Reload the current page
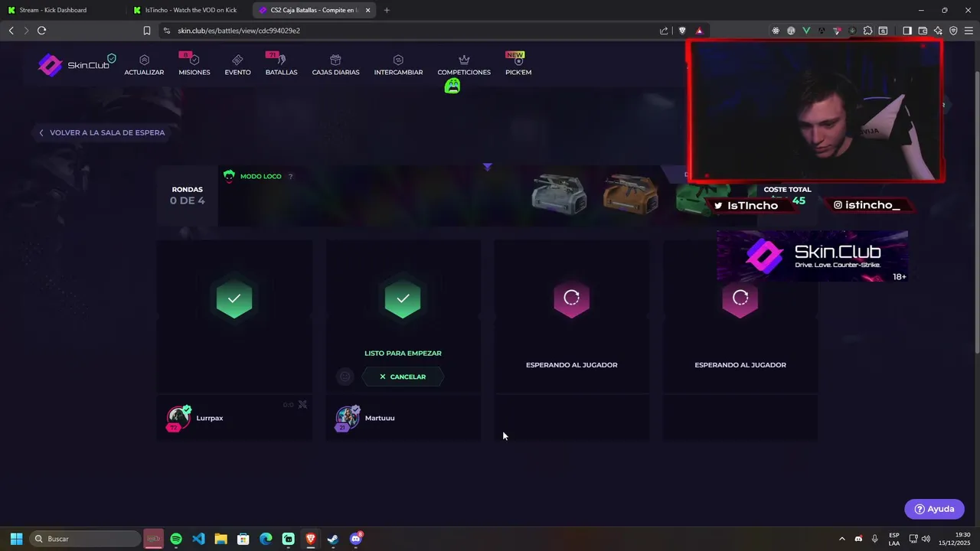The height and width of the screenshot is (551, 980). point(41,31)
